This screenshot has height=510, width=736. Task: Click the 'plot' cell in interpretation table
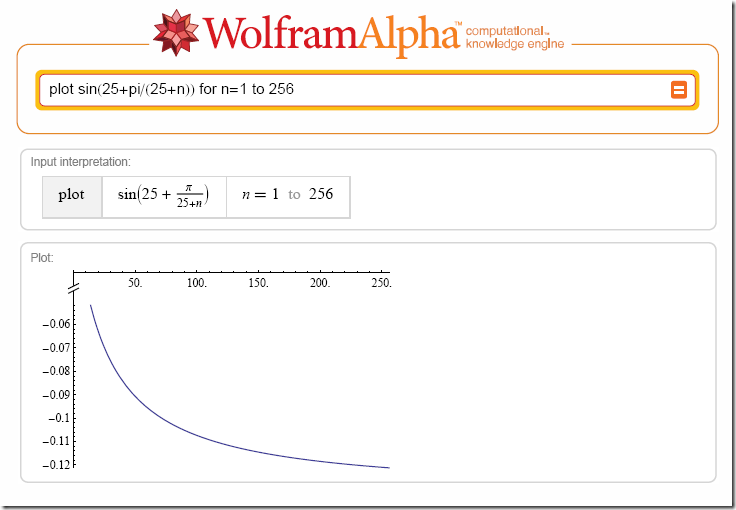(x=72, y=197)
